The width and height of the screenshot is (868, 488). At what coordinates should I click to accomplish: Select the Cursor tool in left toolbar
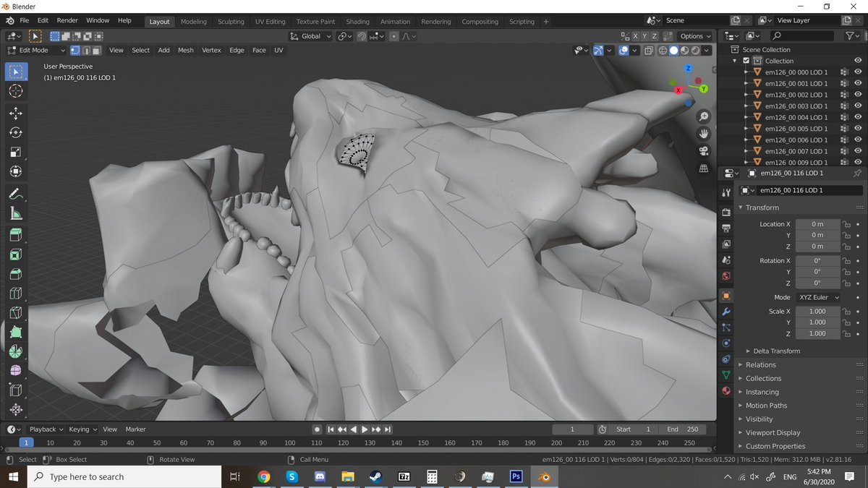pyautogui.click(x=16, y=91)
